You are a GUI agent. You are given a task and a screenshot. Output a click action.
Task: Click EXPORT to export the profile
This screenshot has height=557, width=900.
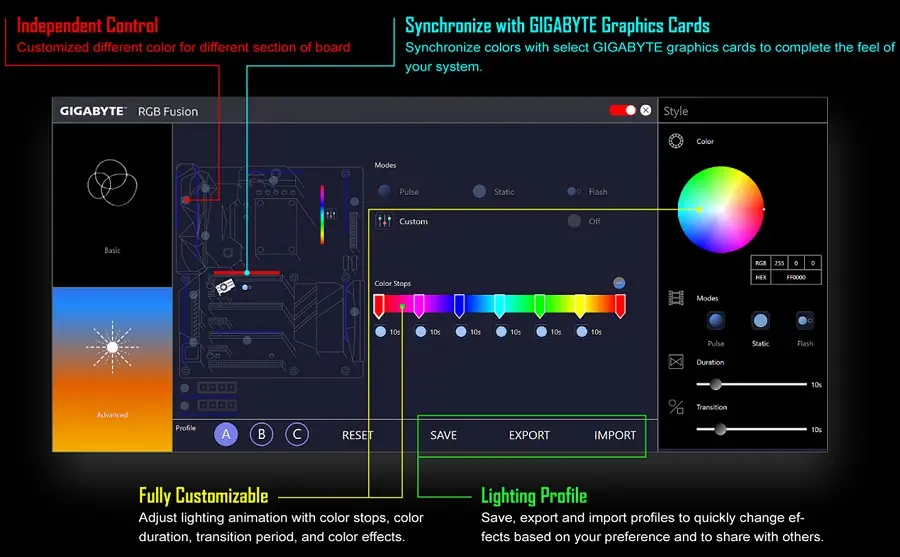coord(529,435)
